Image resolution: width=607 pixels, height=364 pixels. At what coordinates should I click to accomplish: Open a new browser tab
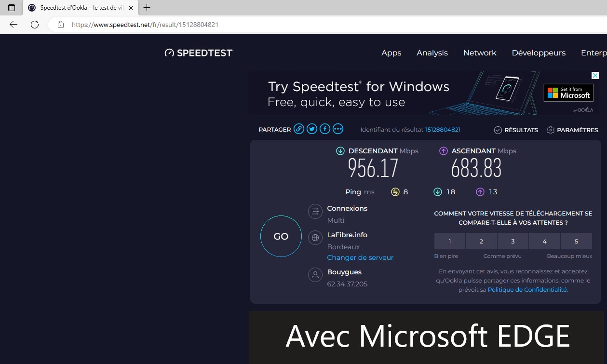click(147, 8)
